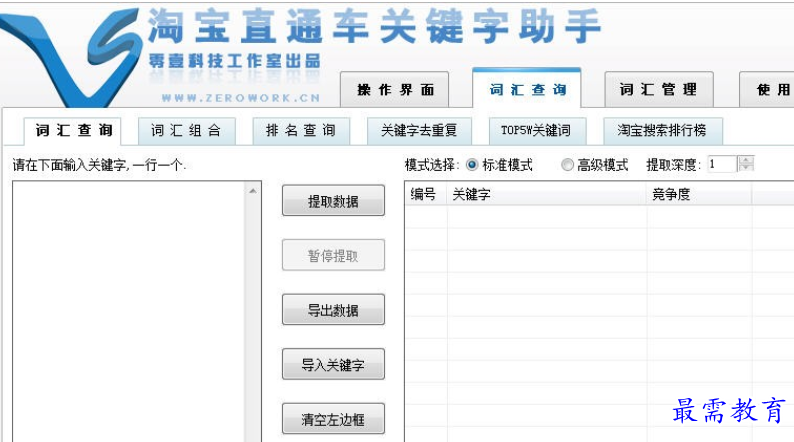
Task: Click the keyword box scrollbar up arrow
Action: (x=253, y=191)
